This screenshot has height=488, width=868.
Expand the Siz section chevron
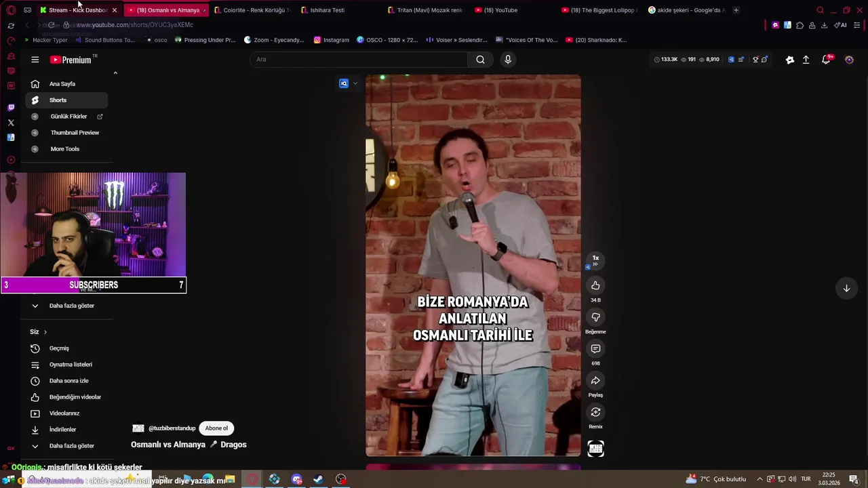click(x=45, y=332)
